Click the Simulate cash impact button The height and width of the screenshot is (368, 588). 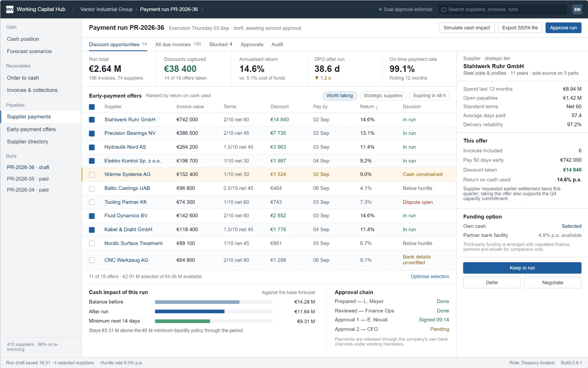[467, 28]
